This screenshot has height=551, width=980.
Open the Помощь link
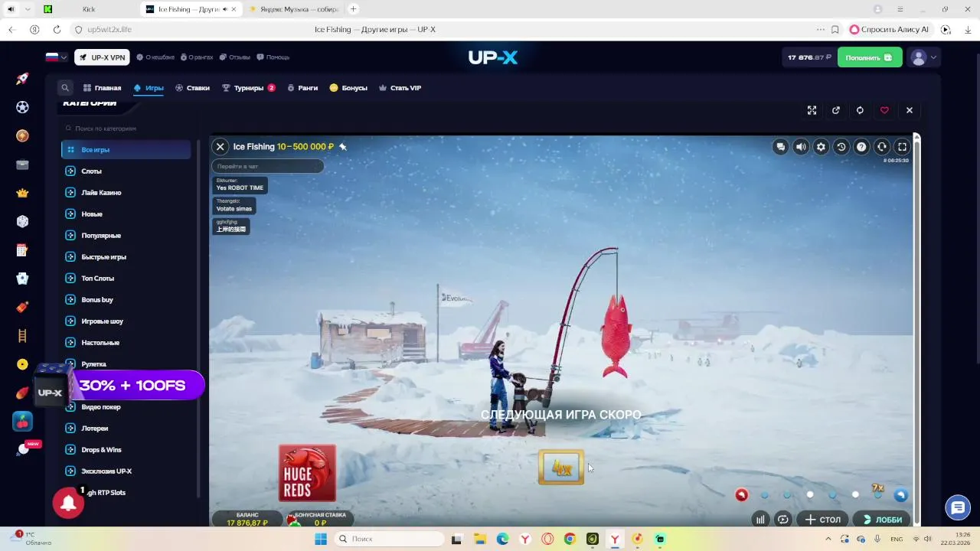coord(273,57)
